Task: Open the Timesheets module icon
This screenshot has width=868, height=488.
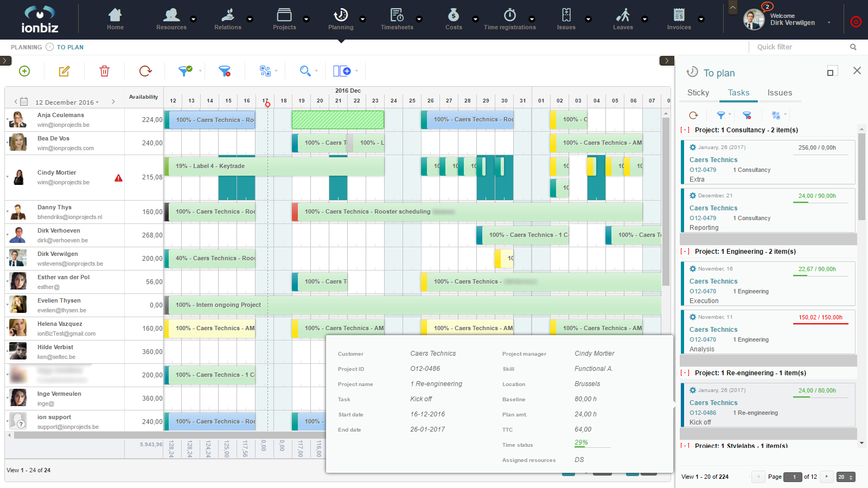Action: [x=397, y=15]
